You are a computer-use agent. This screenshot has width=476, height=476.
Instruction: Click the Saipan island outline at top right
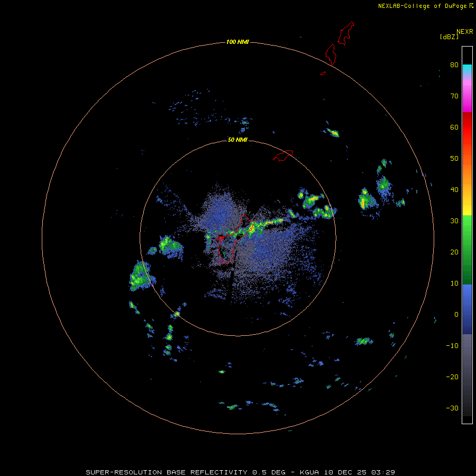(346, 33)
